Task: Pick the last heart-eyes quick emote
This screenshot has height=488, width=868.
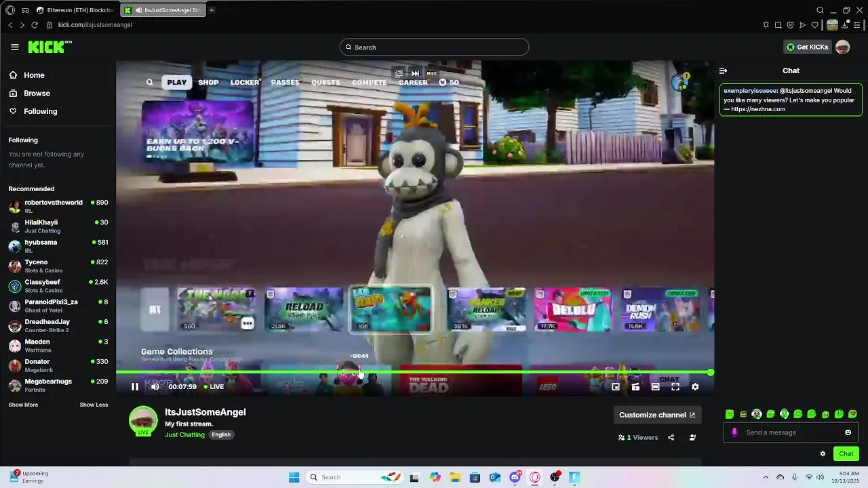Action: [x=852, y=413]
